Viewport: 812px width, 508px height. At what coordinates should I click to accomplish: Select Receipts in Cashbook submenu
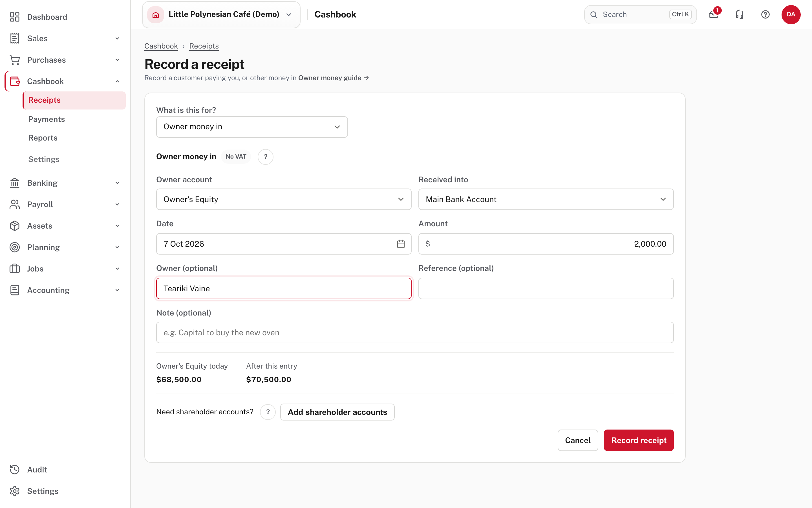pyautogui.click(x=74, y=100)
